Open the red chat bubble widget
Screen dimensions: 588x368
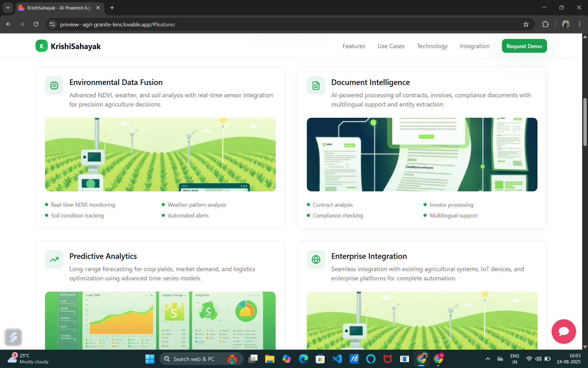(x=563, y=331)
